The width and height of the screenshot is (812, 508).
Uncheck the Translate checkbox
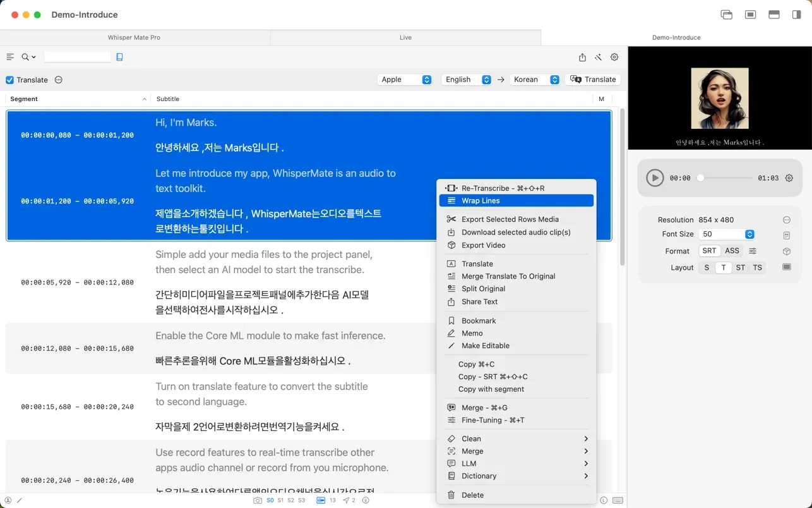[10, 80]
